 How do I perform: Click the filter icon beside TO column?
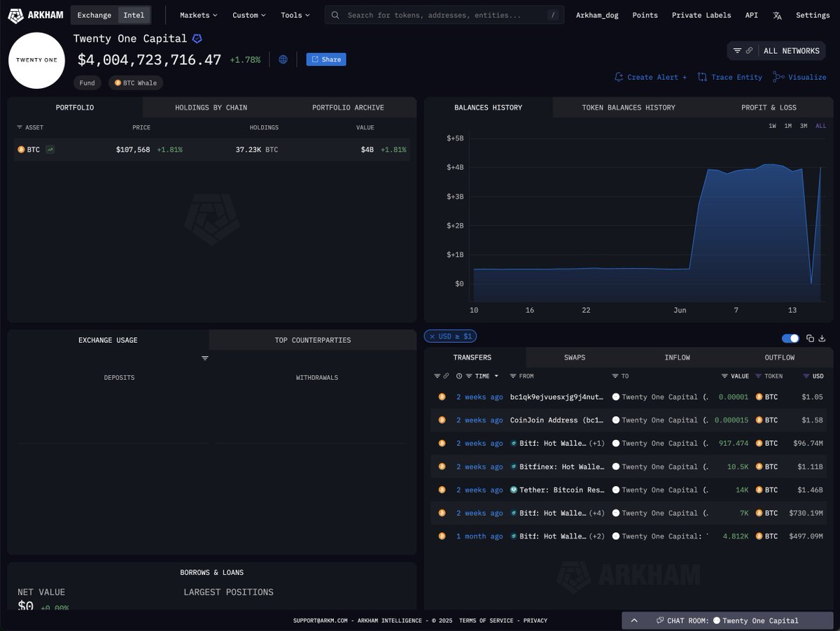tap(615, 376)
